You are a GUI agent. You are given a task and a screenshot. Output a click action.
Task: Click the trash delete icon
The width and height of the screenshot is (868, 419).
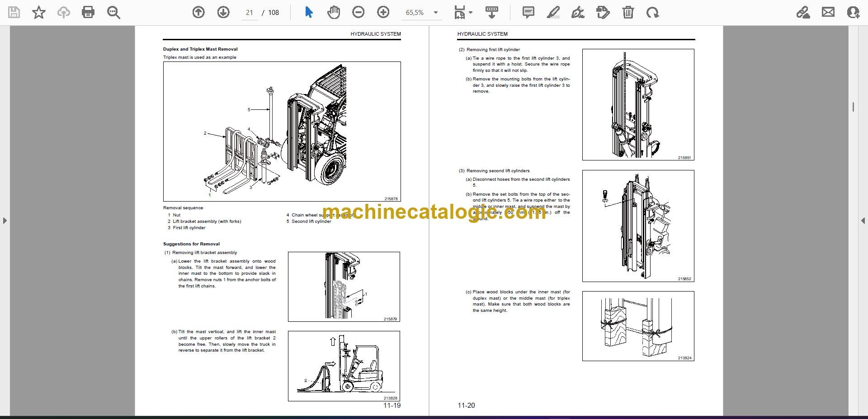(x=628, y=12)
